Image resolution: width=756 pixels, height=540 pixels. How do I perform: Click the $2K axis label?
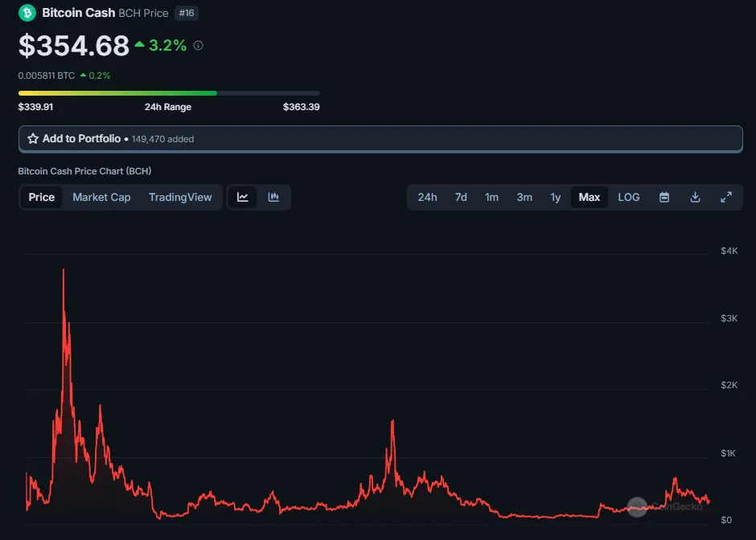click(x=729, y=385)
